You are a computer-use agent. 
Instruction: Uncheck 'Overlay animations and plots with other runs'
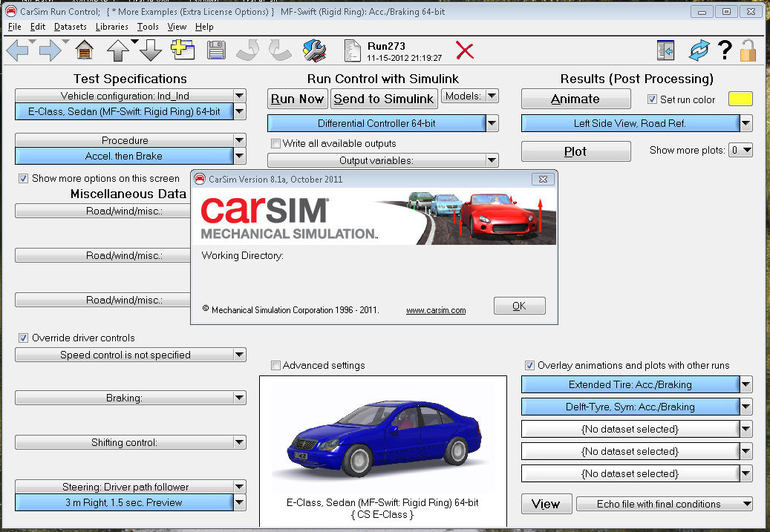coord(529,365)
